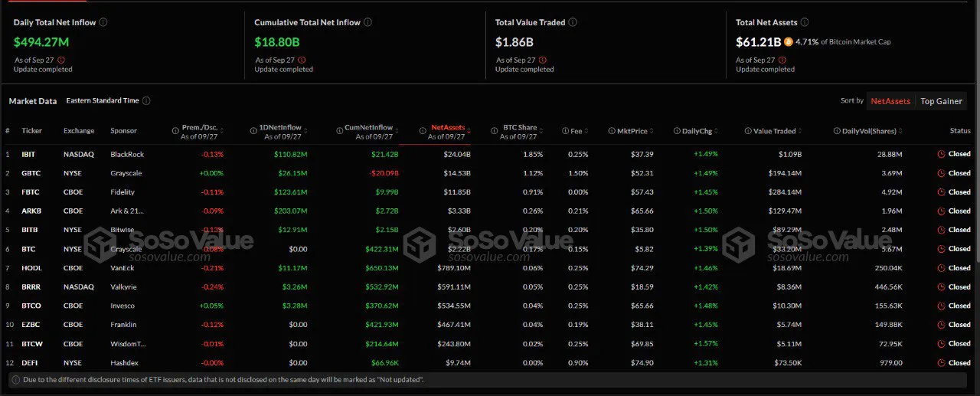Click red alert icon under $1.86B date
The height and width of the screenshot is (396, 980).
[x=544, y=60]
